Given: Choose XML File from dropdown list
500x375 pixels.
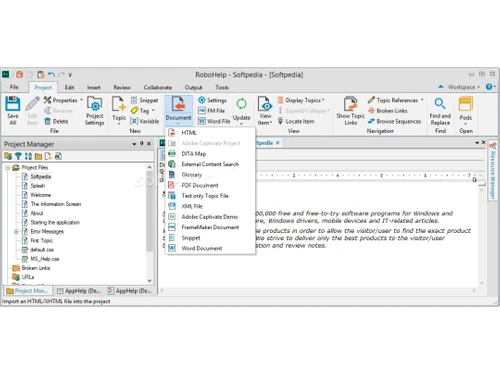Looking at the screenshot, I should click(210, 206).
